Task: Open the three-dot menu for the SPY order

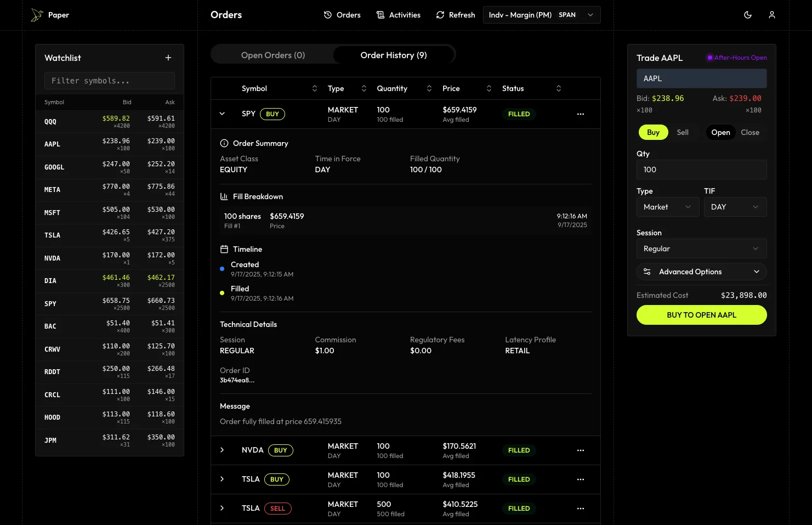Action: (580, 114)
